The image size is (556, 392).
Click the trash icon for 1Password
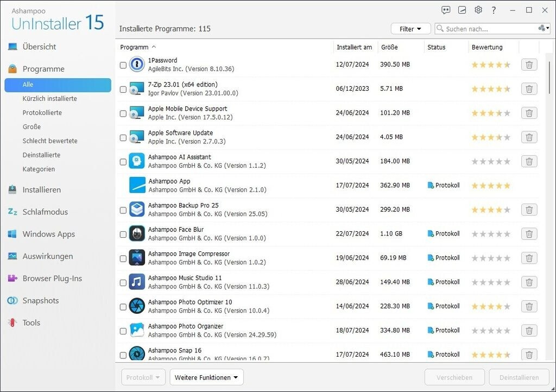click(x=529, y=65)
